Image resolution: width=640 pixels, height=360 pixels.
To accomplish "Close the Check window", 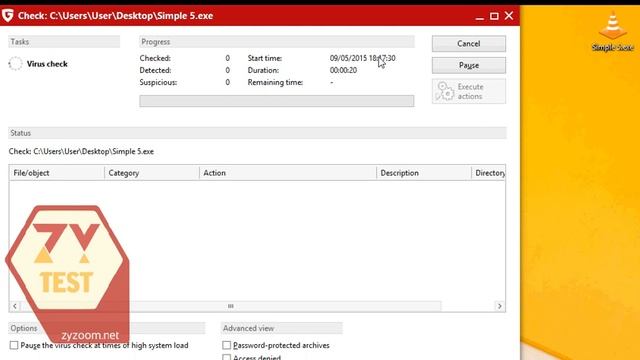I will 509,16.
